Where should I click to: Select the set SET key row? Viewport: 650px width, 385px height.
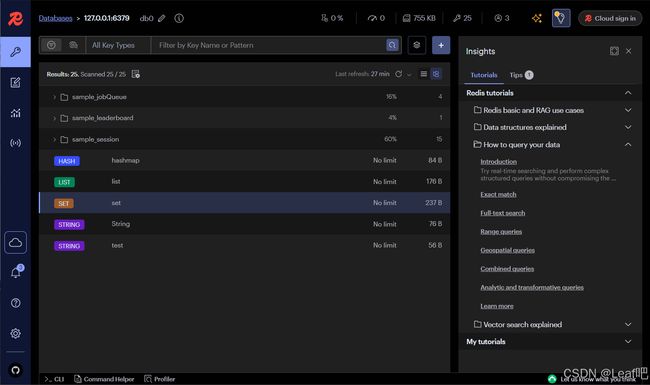tap(245, 203)
